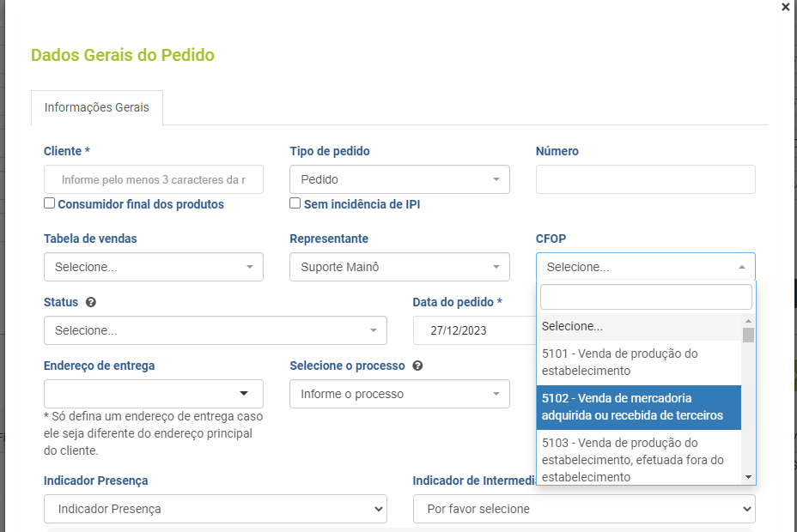Click the Data do pedido * label
This screenshot has height=532, width=797.
click(x=458, y=302)
